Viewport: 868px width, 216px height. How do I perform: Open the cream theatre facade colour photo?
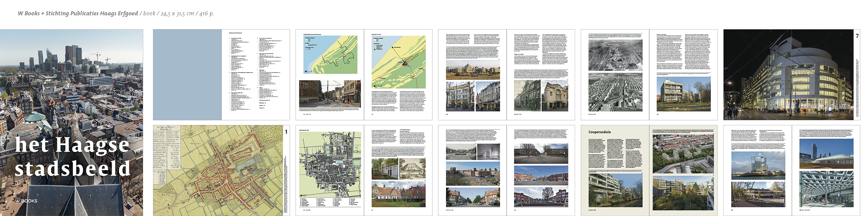pos(555,95)
